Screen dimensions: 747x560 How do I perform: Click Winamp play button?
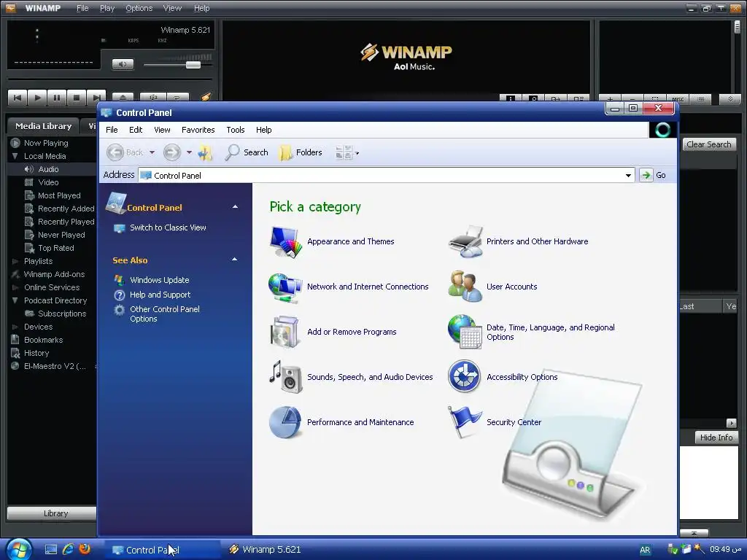click(x=37, y=98)
